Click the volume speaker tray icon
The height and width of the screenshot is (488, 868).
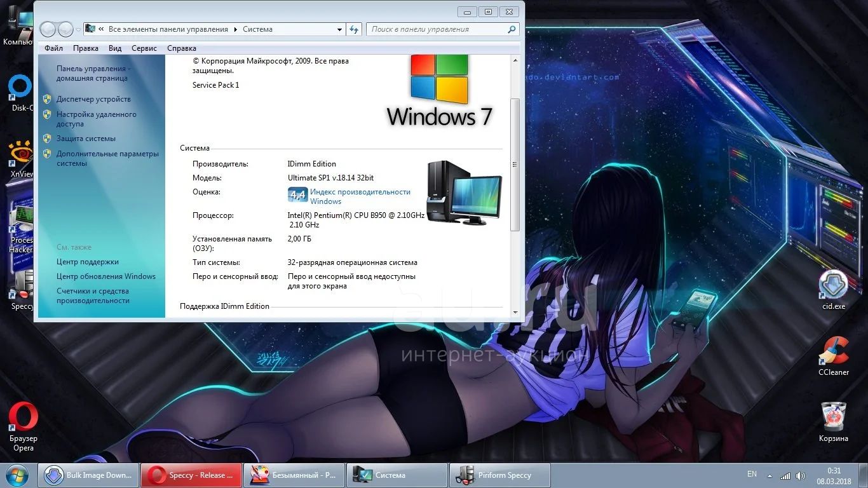pos(800,475)
